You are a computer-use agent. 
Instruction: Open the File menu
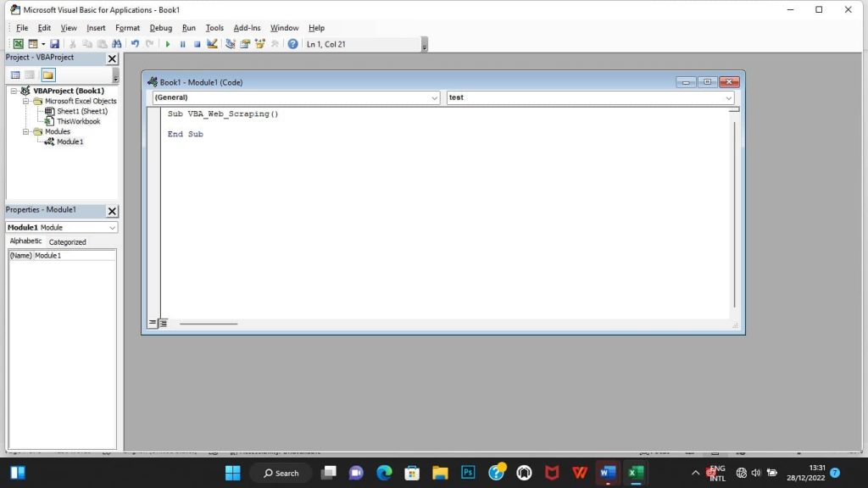click(22, 28)
